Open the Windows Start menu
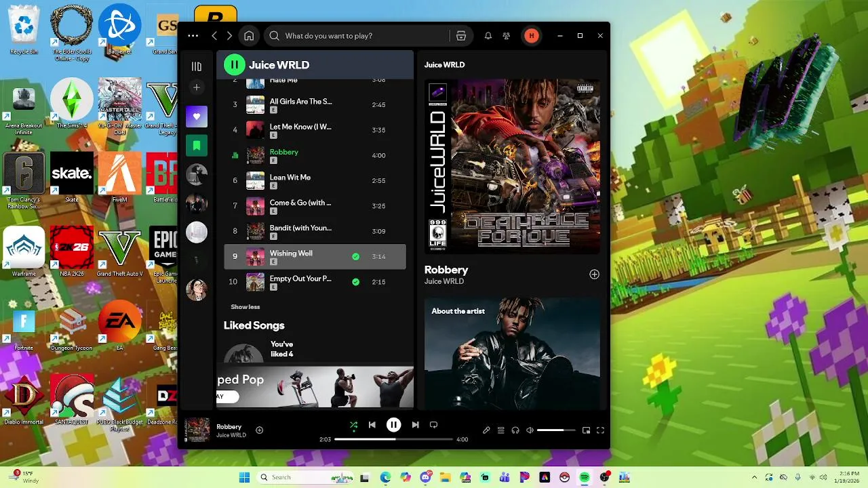This screenshot has width=868, height=488. 244,477
